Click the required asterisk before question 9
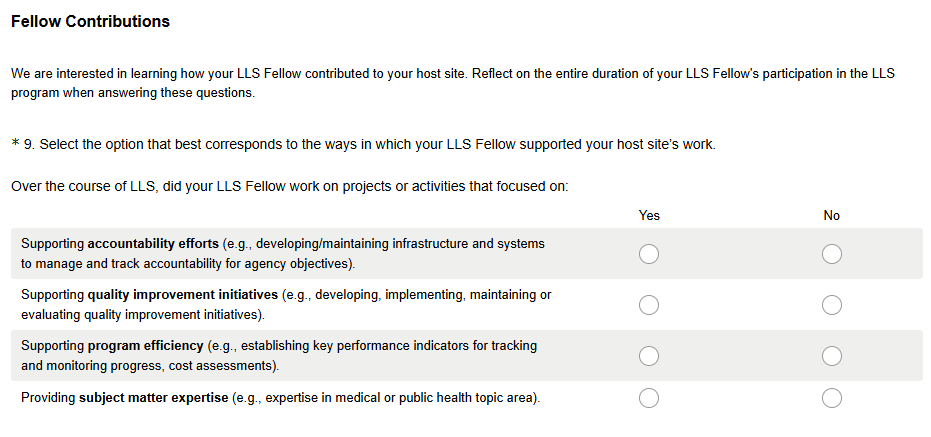The width and height of the screenshot is (931, 437). 15,144
